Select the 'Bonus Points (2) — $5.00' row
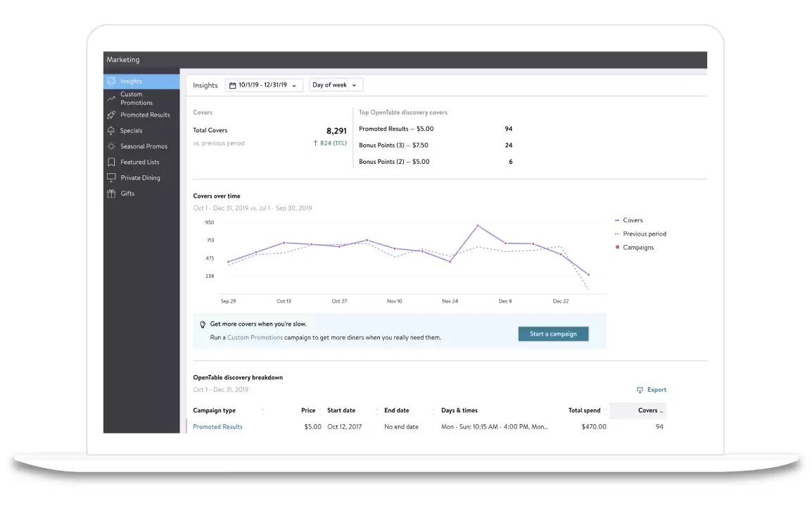 (x=436, y=162)
